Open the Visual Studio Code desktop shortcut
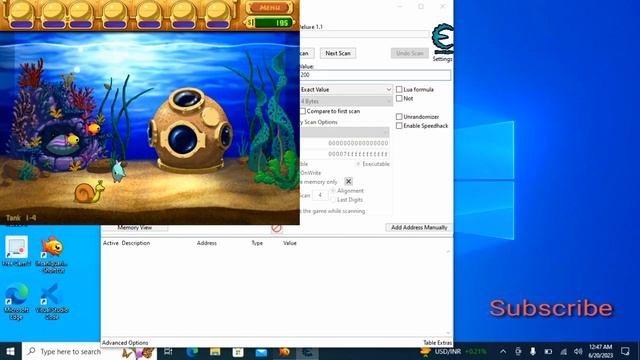This screenshot has width=640, height=360. point(51,301)
